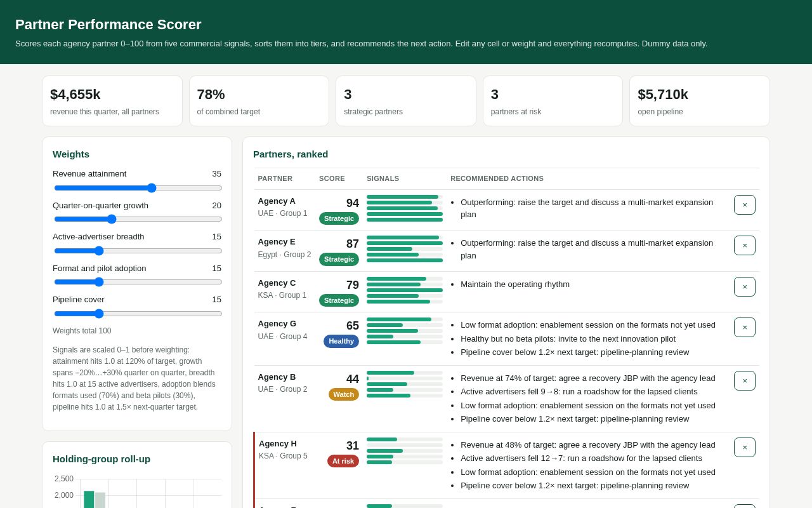
Task: Click the Agency H partner name
Action: [x=278, y=444]
